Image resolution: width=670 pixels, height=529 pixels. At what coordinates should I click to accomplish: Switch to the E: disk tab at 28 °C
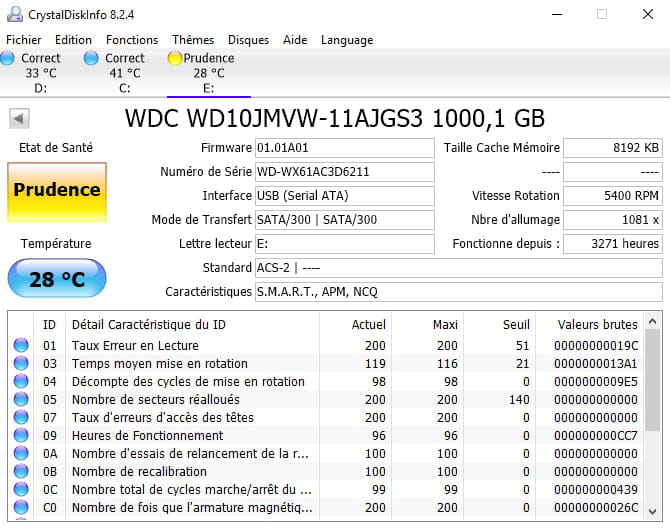pos(209,73)
